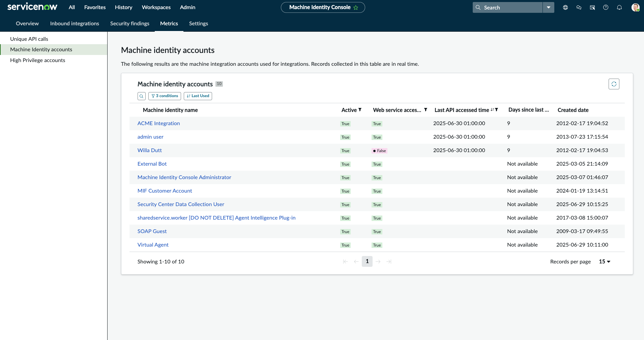Open the All menu
Viewport: 644px width, 340px height.
coord(72,7)
